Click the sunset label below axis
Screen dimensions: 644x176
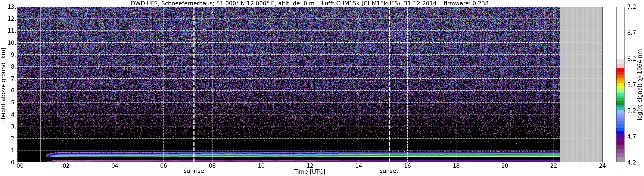click(389, 171)
